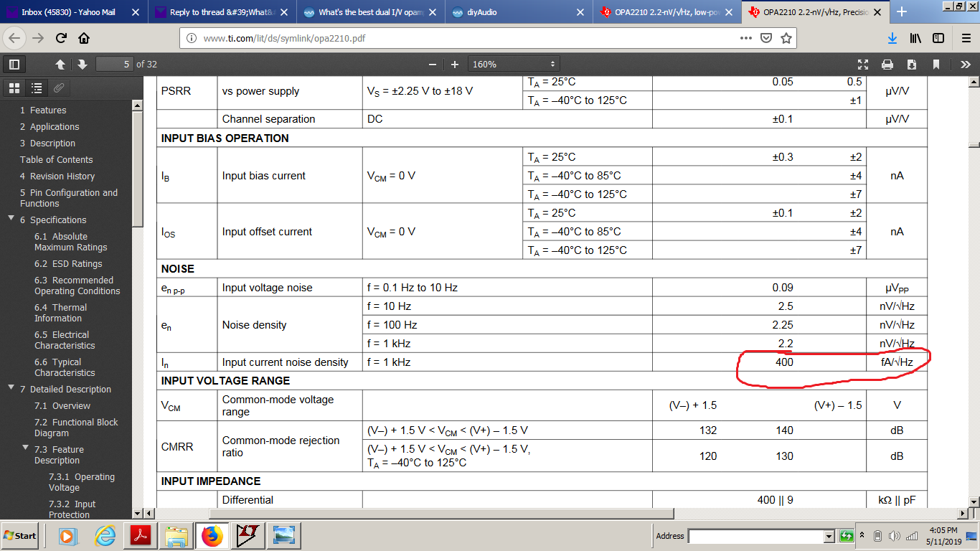980x551 pixels.
Task: Open 7.1 Overview outline entry
Action: (62, 406)
